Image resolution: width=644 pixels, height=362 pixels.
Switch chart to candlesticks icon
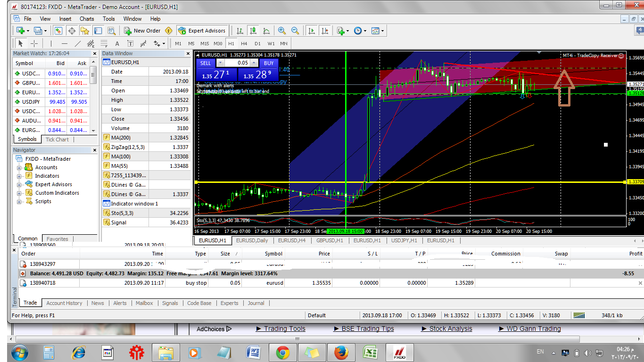[x=253, y=31]
